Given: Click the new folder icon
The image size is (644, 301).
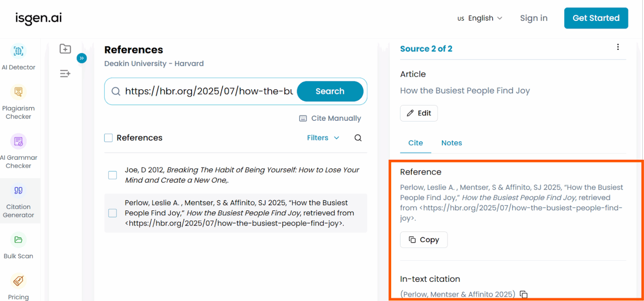Looking at the screenshot, I should (65, 49).
